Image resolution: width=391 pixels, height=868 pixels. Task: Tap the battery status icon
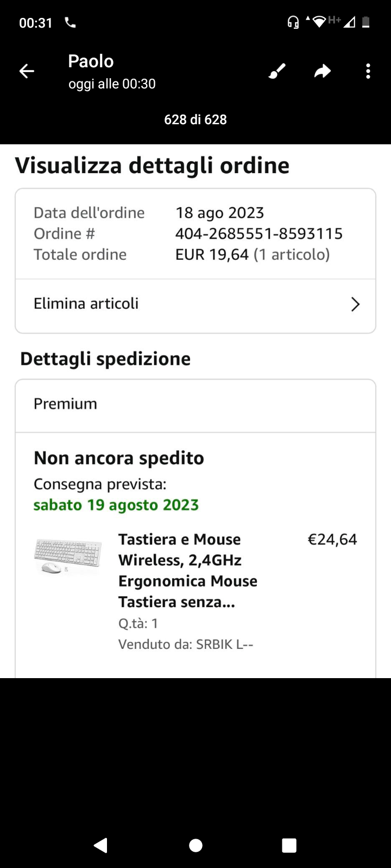pyautogui.click(x=366, y=22)
